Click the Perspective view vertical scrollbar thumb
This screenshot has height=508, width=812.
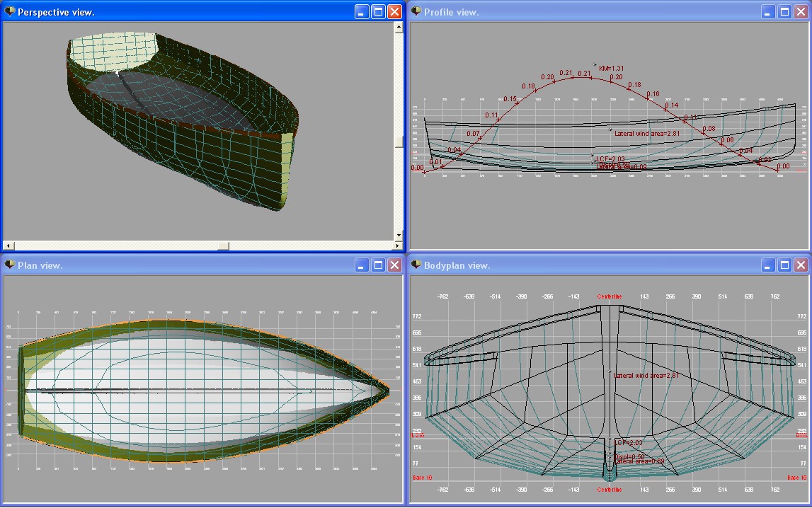pos(399,142)
